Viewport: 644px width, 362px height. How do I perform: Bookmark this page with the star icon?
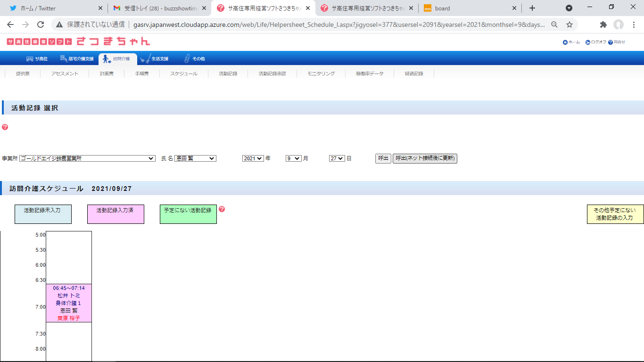[570, 25]
